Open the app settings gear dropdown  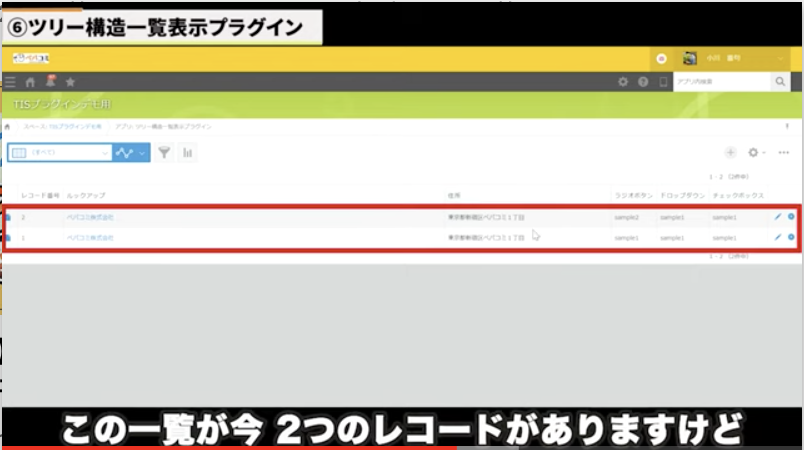pos(756,153)
